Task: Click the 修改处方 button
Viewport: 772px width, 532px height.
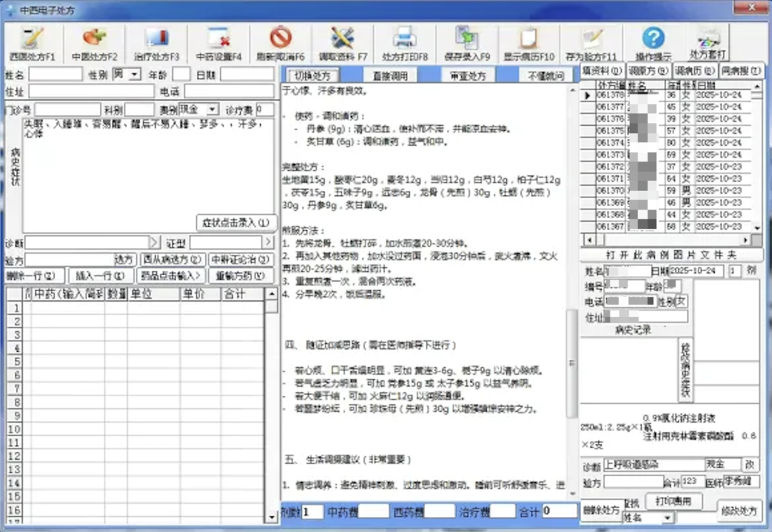Action: pos(739,511)
